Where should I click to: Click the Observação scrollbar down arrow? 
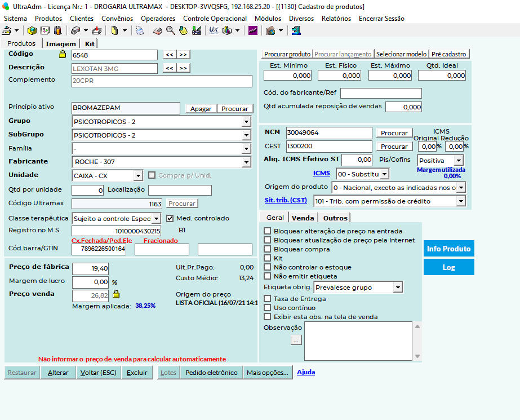(417, 356)
